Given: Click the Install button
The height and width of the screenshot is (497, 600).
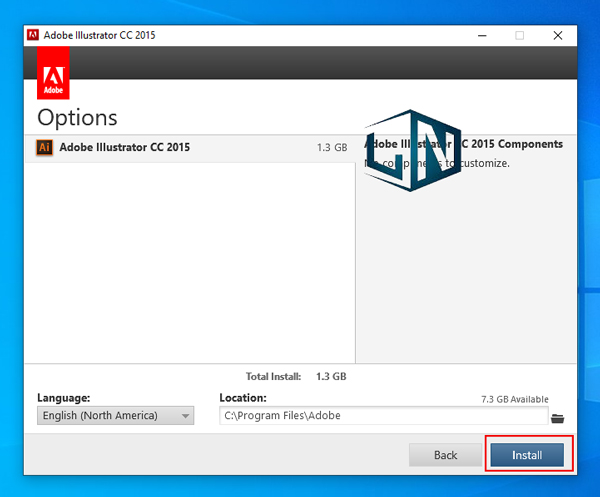Looking at the screenshot, I should [527, 455].
